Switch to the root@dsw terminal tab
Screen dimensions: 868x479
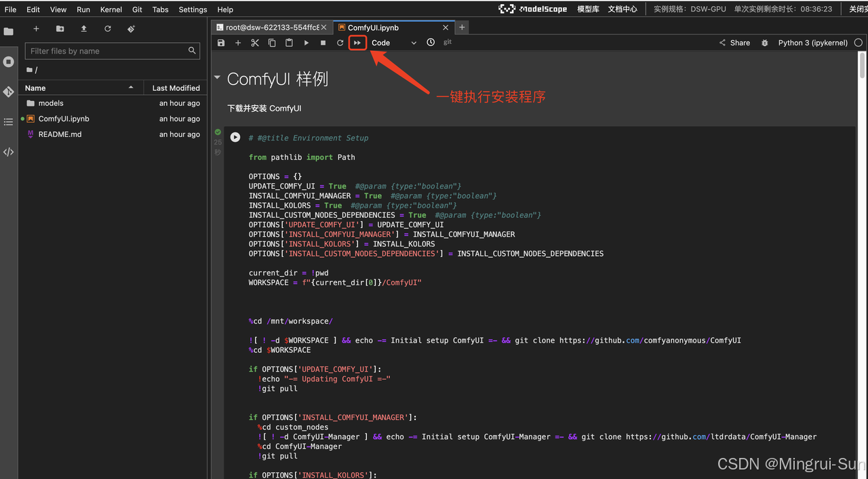[x=272, y=28]
